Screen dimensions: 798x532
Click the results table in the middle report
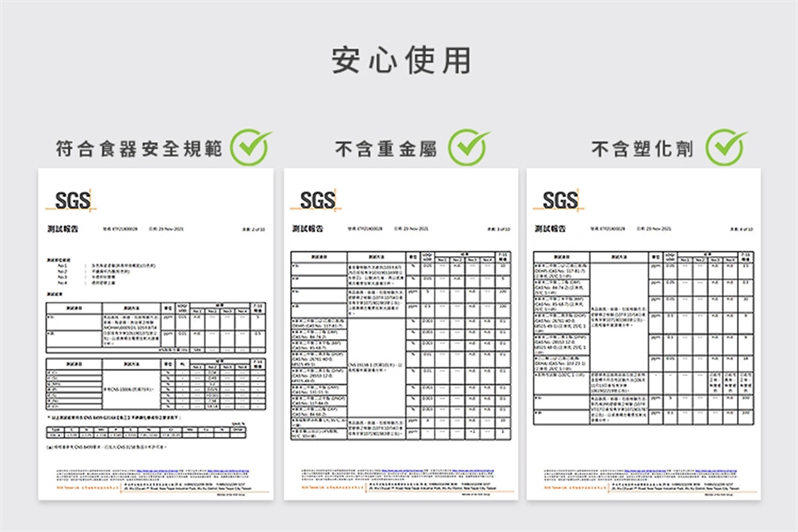pos(399,347)
